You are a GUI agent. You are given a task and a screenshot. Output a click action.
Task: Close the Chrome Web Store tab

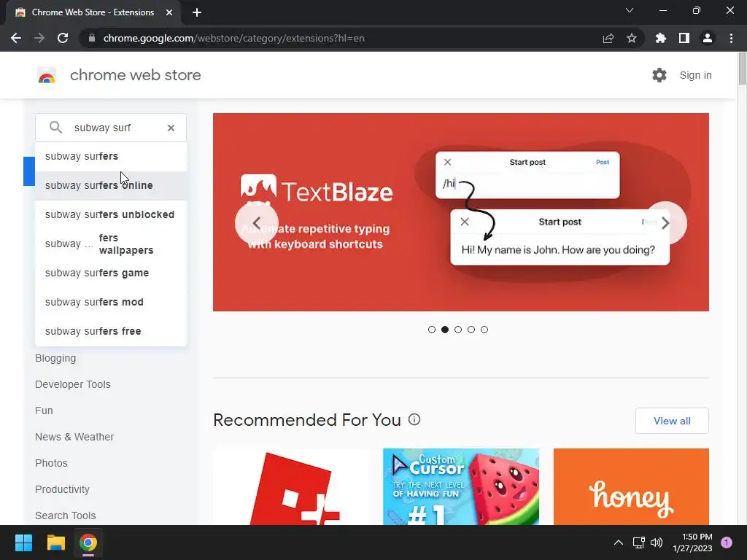pos(169,12)
